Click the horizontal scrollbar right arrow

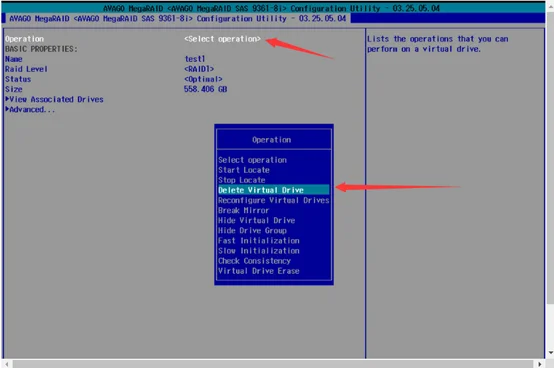tap(540, 364)
